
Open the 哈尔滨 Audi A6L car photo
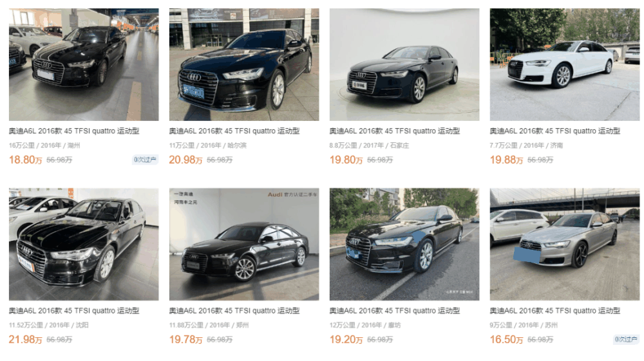[x=244, y=64]
